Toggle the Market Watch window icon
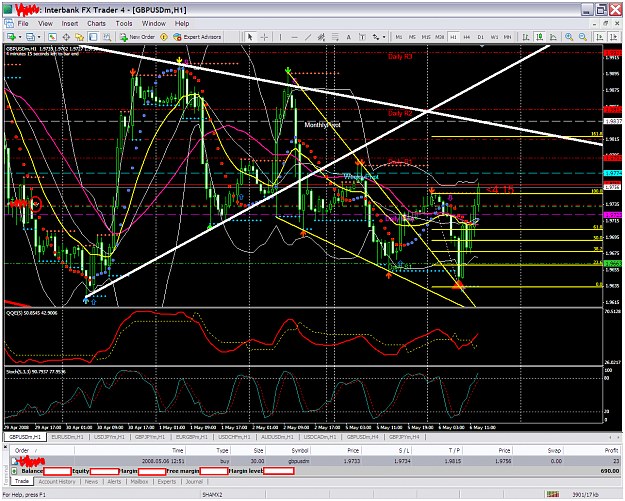This screenshot has width=625, height=501. (52, 37)
